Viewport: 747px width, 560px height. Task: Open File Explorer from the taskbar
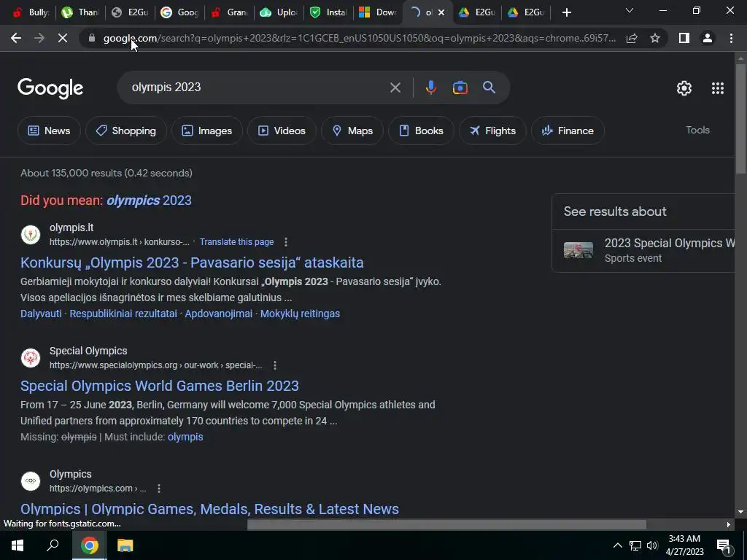125,545
